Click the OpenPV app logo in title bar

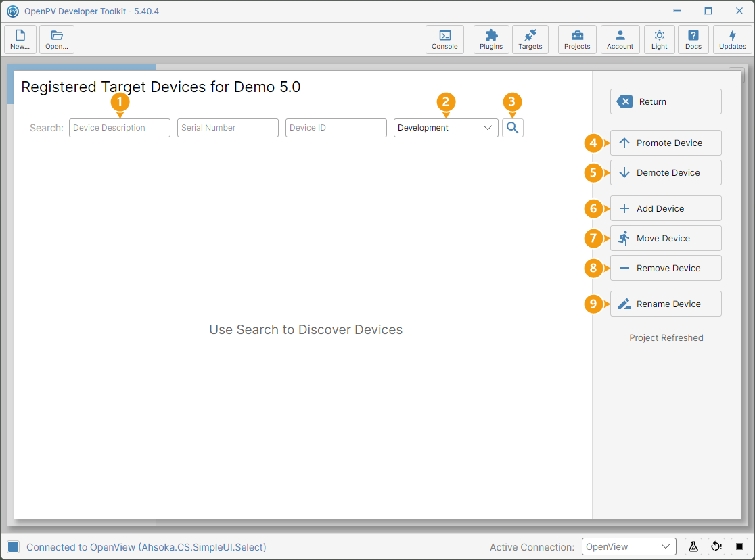point(13,11)
